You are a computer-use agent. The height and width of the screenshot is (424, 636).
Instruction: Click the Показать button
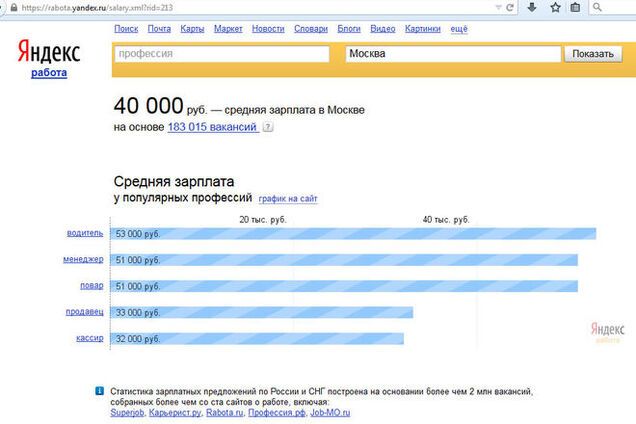pyautogui.click(x=593, y=54)
